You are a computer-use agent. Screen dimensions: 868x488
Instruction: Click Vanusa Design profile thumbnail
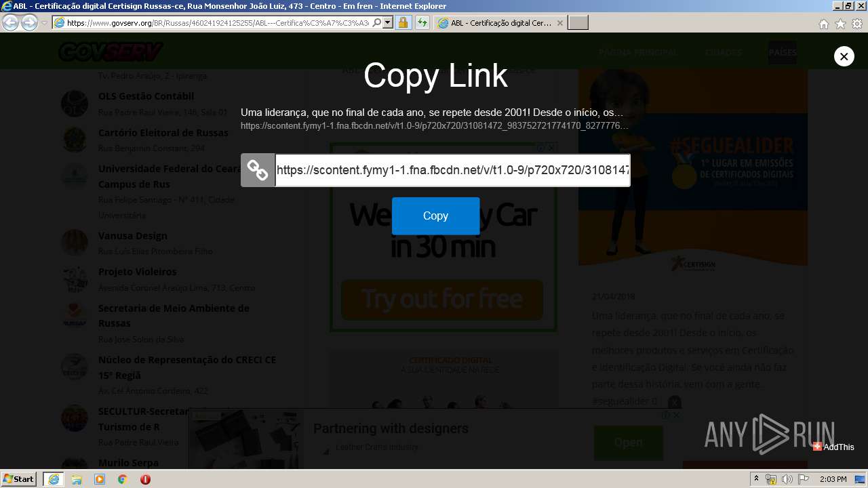point(75,243)
